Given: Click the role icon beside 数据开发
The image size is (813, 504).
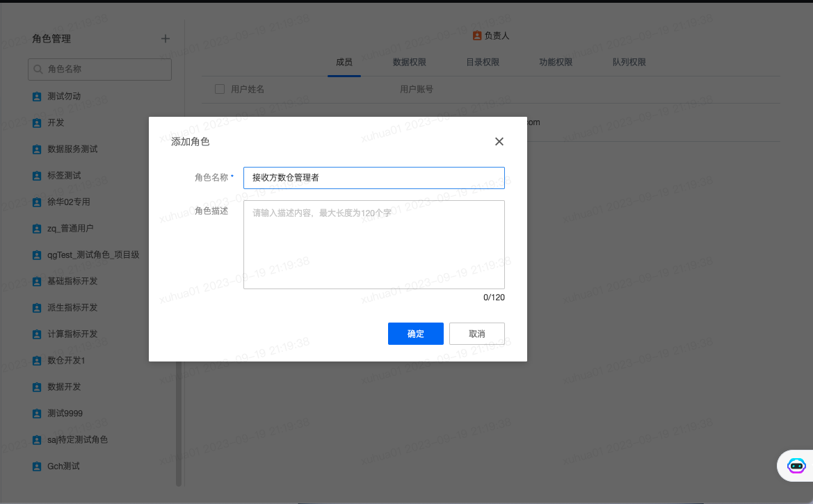Looking at the screenshot, I should coord(37,387).
